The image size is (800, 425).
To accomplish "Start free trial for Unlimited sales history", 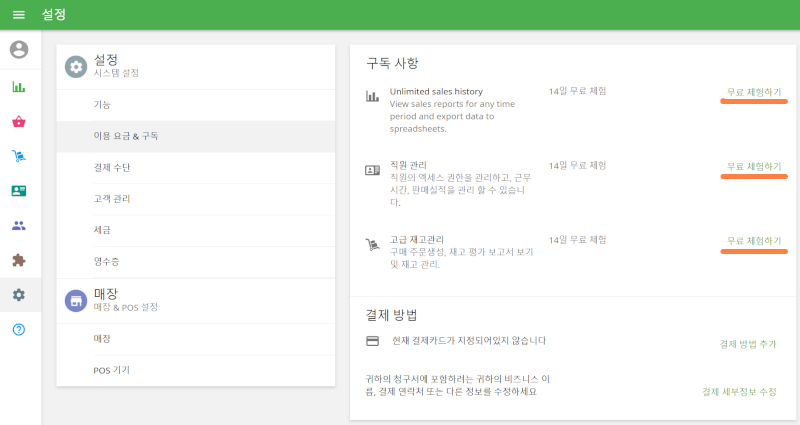I will [753, 92].
